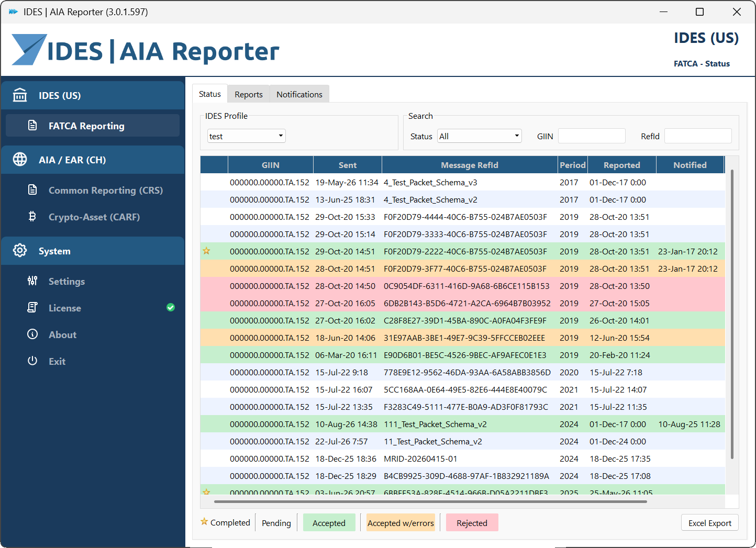Sort by the Notified column header
Viewport: 756px width, 548px height.
click(690, 165)
